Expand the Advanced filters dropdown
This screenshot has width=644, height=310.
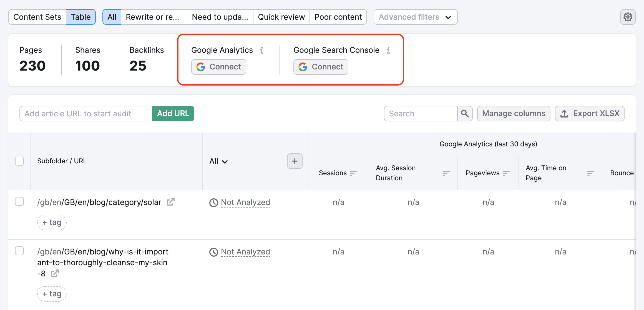416,17
